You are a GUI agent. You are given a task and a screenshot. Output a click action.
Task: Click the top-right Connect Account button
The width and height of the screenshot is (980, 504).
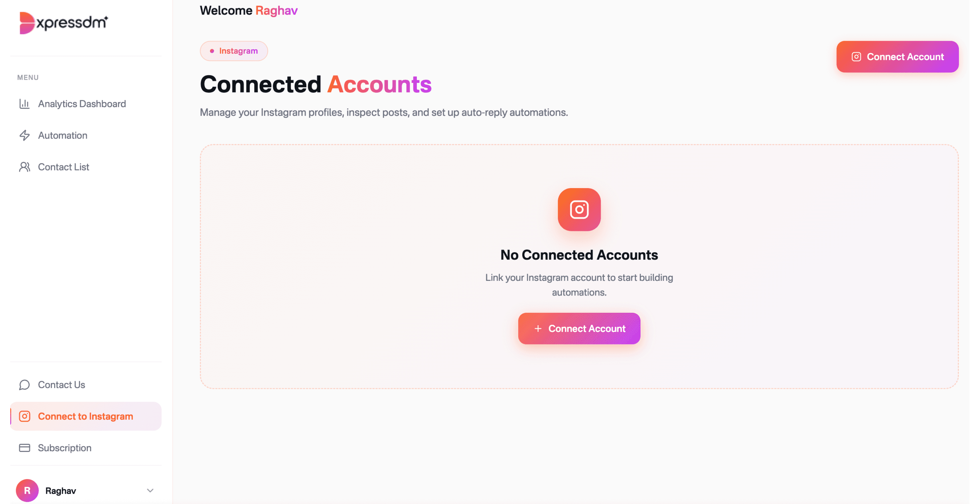[x=897, y=57]
